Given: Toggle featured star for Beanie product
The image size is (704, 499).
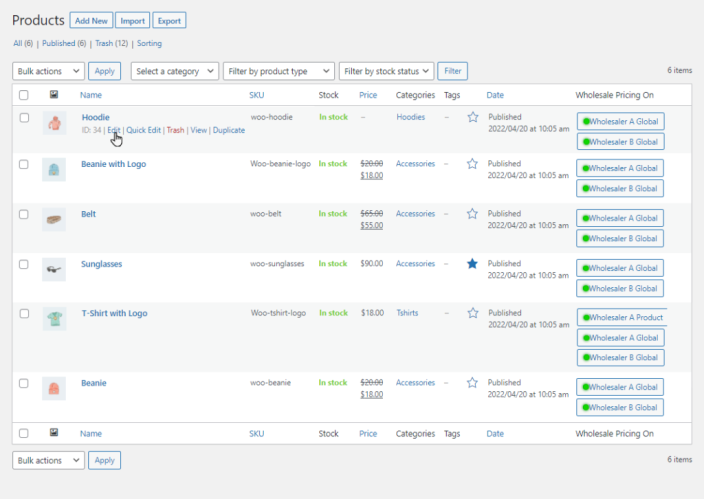Looking at the screenshot, I should pyautogui.click(x=472, y=383).
